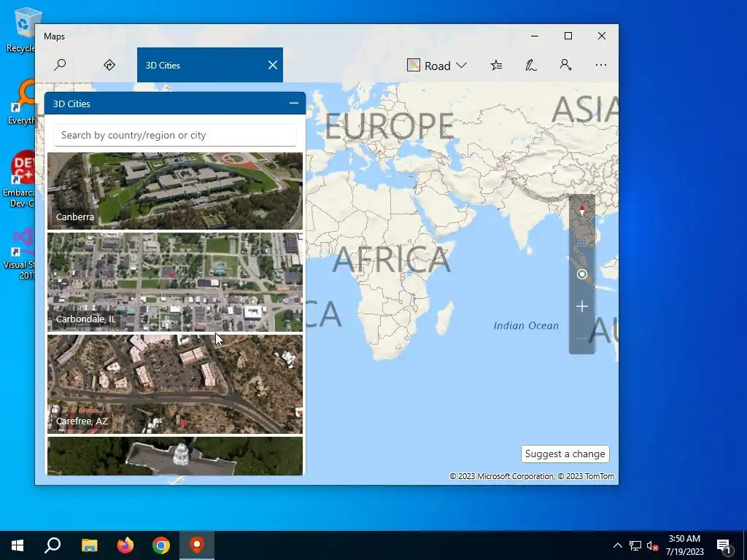Click the Microsoft and TomTom copyright text
Viewport: 747px width, 560px height.
pos(532,476)
